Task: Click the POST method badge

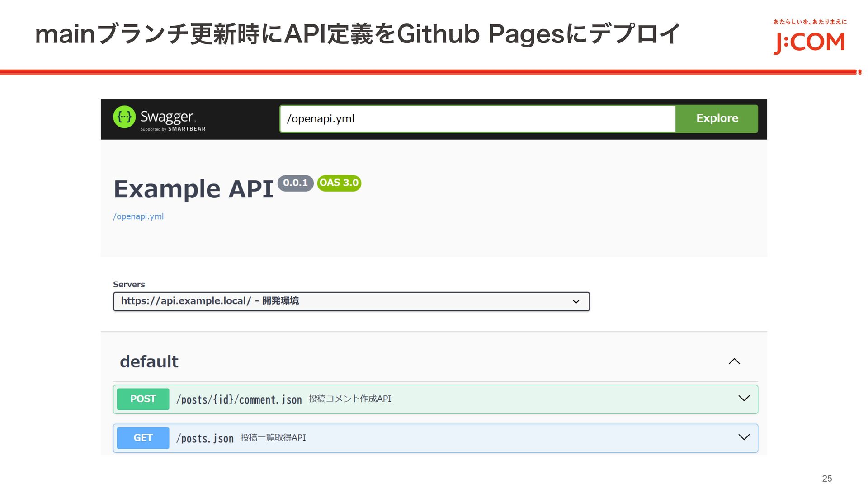Action: [143, 399]
